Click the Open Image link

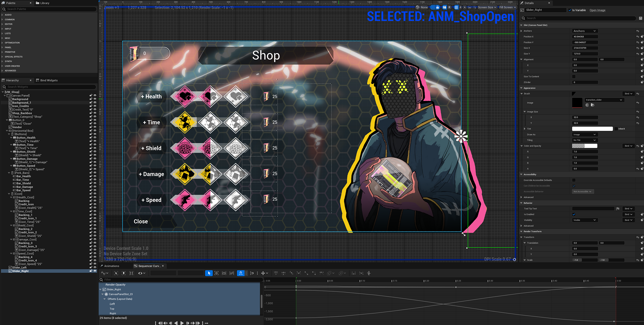597,10
